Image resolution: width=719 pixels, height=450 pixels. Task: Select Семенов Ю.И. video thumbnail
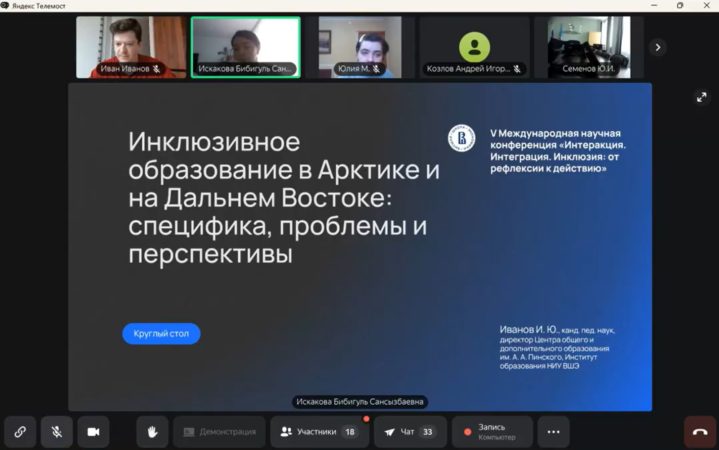click(x=589, y=47)
